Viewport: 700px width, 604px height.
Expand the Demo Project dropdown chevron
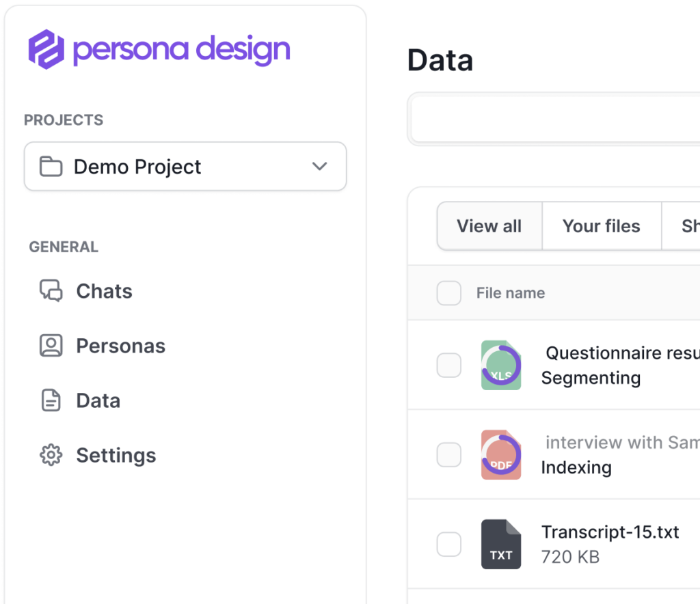(319, 167)
